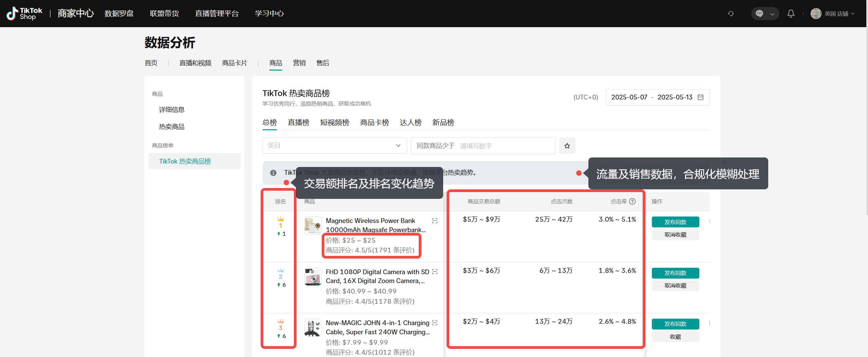This screenshot has width=868, height=357.
Task: Toggle 收藏 for the 4-in-1 Charging Cable
Action: tap(675, 337)
